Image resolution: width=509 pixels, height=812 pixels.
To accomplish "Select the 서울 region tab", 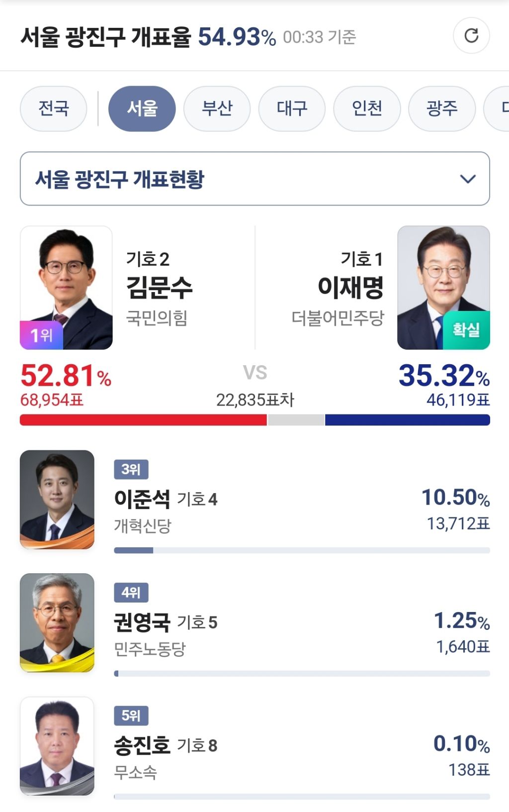I will (142, 108).
